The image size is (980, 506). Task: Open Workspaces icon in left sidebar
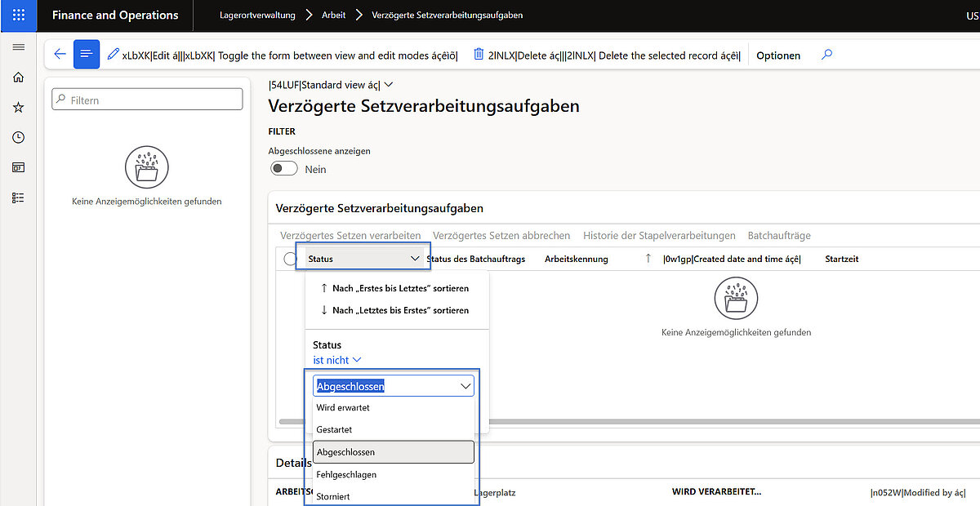(18, 167)
